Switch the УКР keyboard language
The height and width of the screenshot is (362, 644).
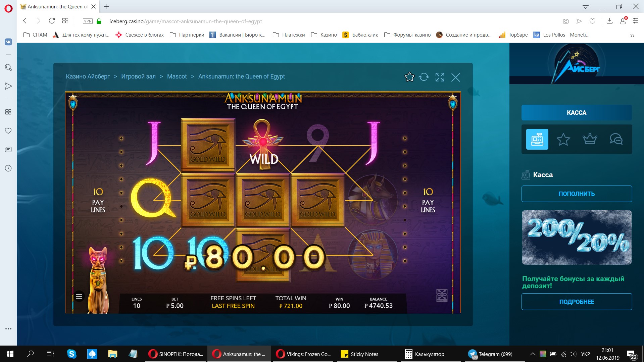(x=586, y=354)
